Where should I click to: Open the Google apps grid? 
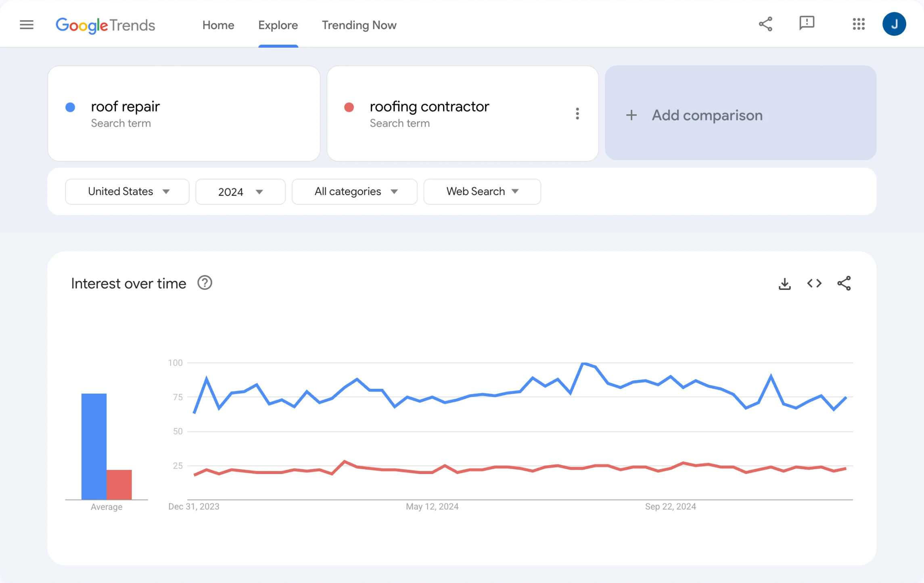859,24
